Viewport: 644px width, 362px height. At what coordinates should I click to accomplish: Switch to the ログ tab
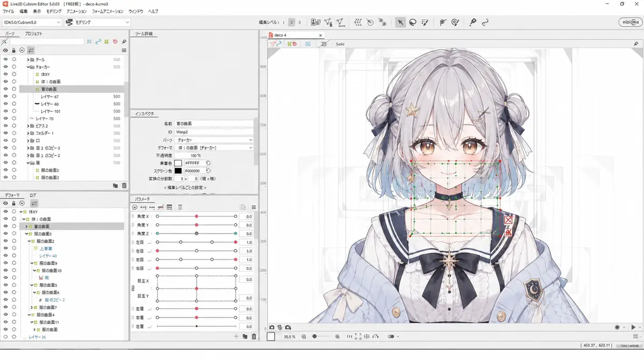[33, 195]
